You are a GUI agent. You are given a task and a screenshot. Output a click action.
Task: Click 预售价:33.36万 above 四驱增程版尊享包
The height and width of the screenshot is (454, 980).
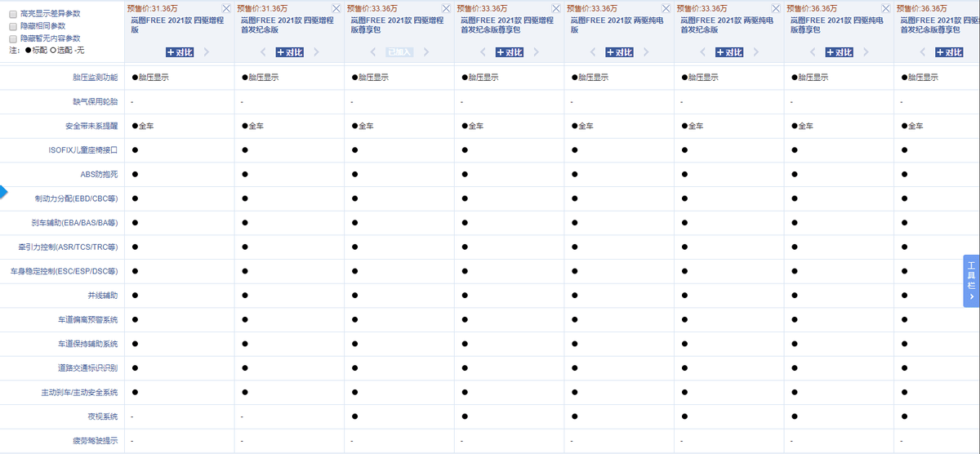(373, 8)
